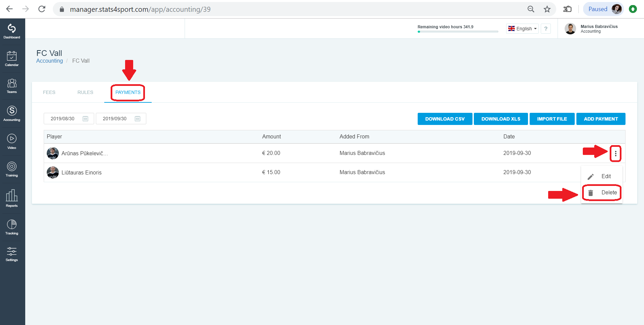644x325 pixels.
Task: Click the zoom magnifier in the address bar
Action: pyautogui.click(x=531, y=9)
